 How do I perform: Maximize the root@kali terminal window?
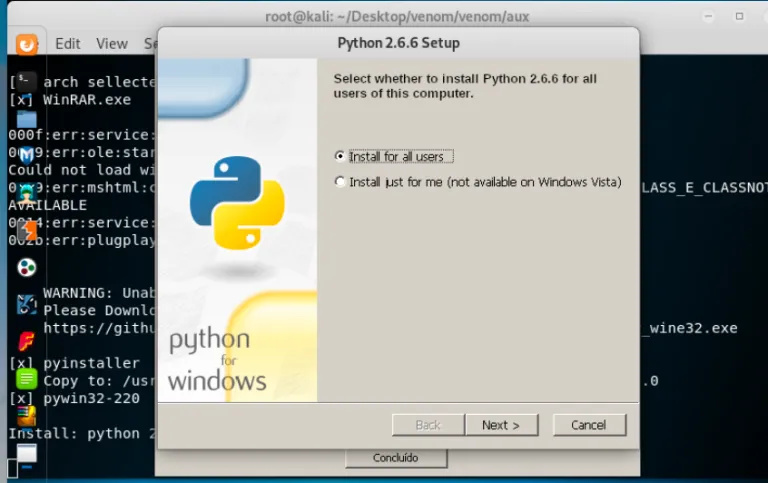(x=740, y=16)
